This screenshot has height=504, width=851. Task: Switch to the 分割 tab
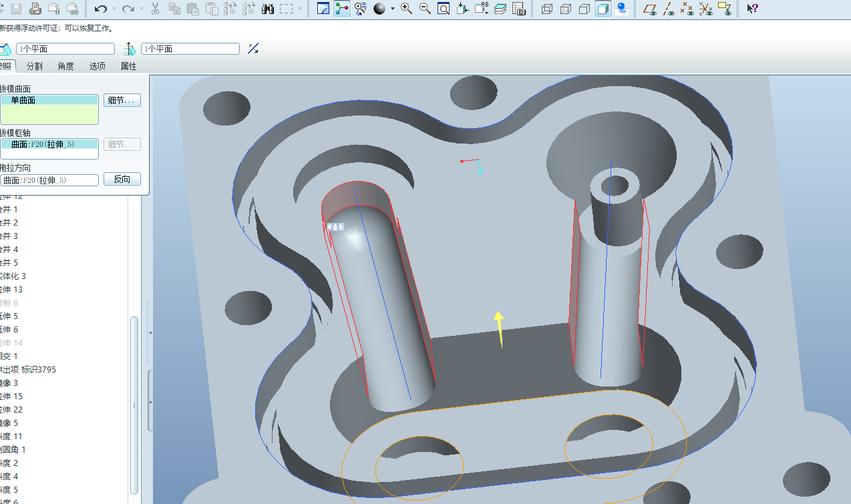coord(34,66)
